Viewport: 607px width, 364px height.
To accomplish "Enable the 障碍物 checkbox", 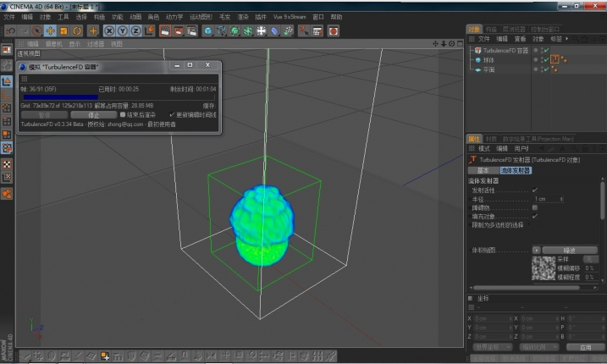I will click(x=534, y=208).
